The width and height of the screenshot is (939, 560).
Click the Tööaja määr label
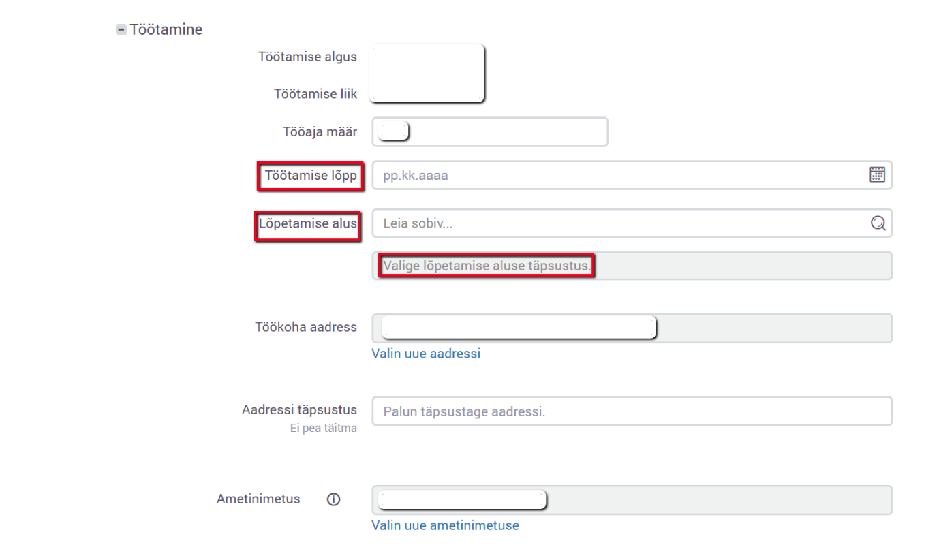click(320, 131)
